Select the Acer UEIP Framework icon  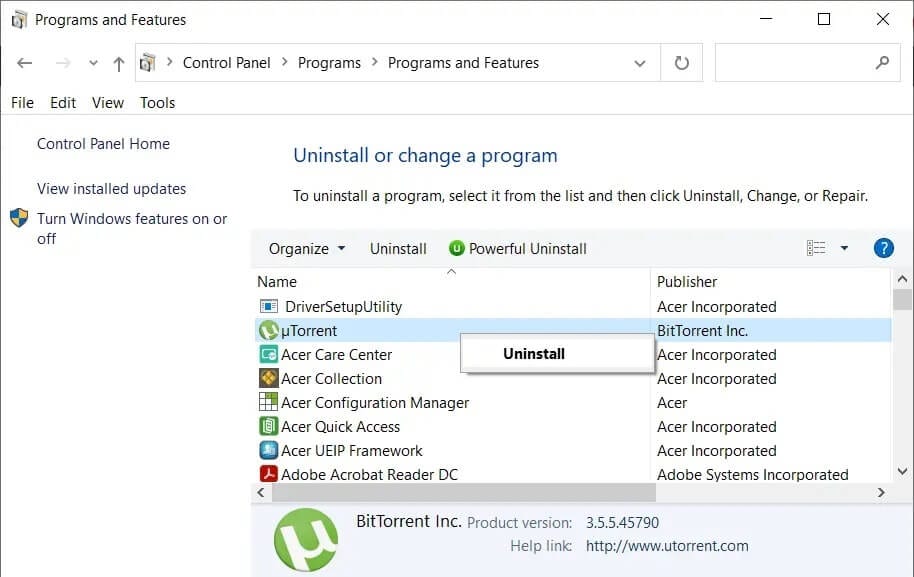click(x=268, y=450)
